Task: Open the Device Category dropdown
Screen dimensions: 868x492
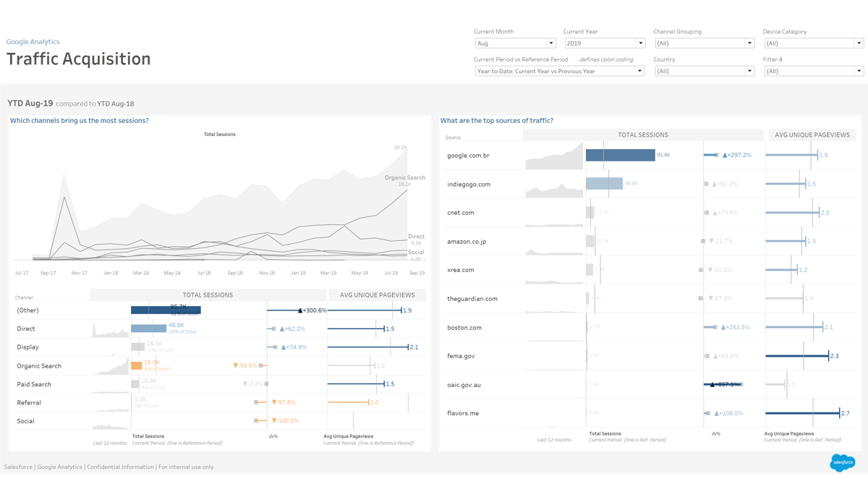Action: [814, 43]
